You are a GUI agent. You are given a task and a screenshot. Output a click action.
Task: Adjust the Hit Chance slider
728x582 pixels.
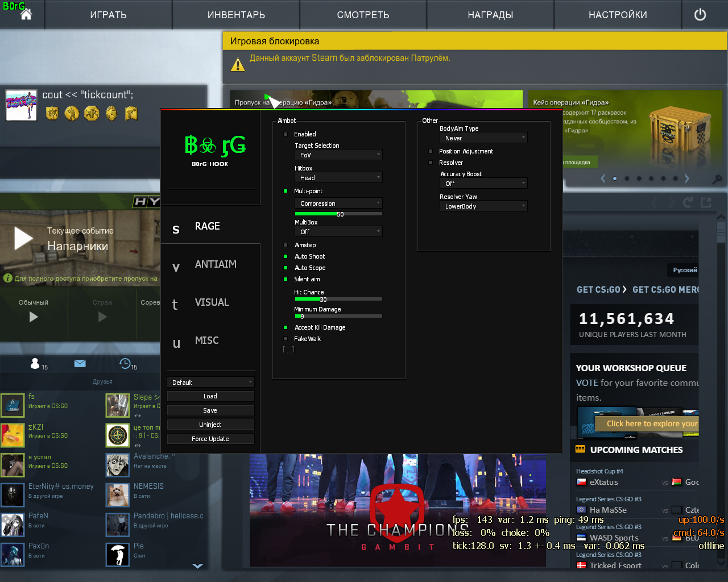click(338, 299)
